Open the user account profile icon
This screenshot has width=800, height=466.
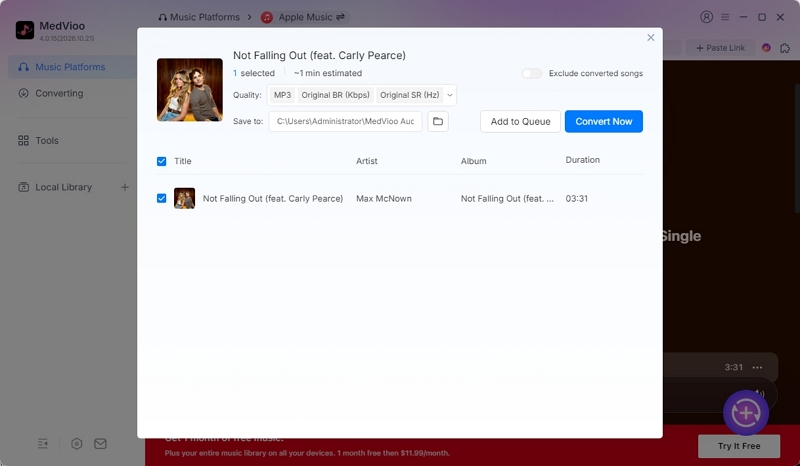pos(706,17)
